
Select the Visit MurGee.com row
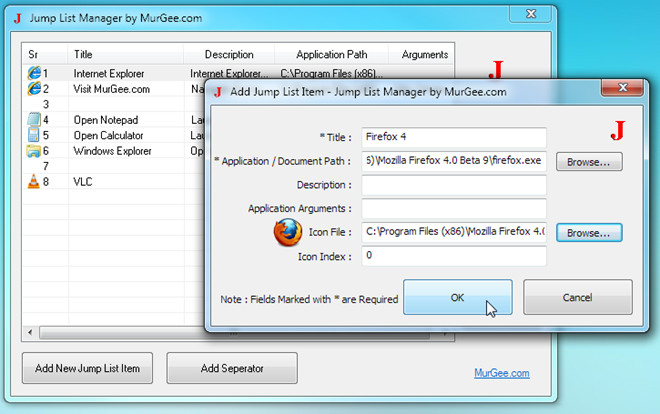112,89
